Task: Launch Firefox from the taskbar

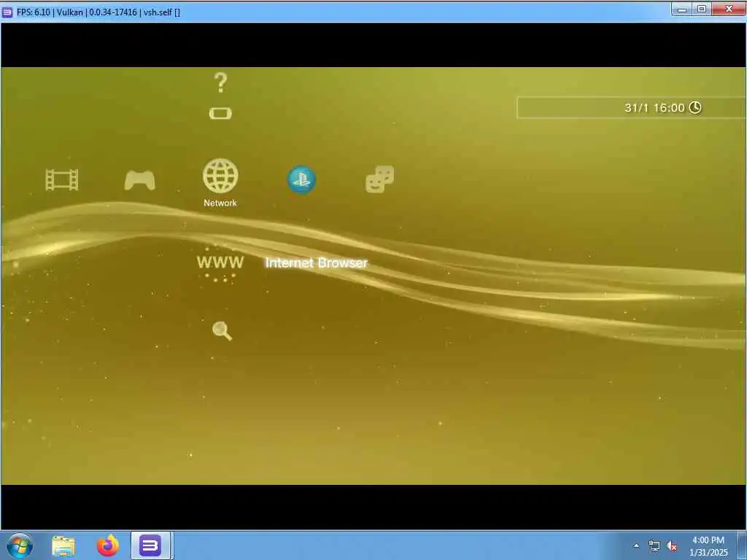Action: point(108,545)
